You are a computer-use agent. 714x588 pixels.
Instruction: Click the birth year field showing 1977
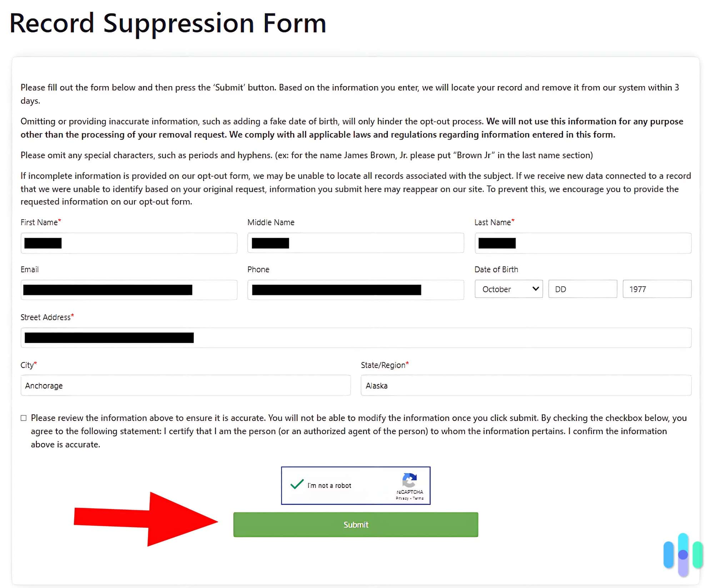[x=657, y=289]
